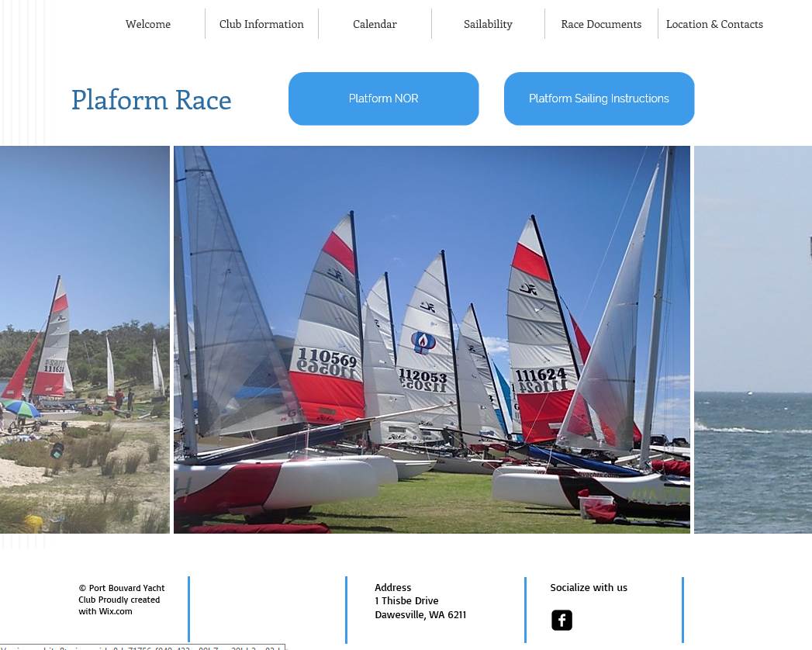
Task: View the beach catamaran photo on left
Action: tap(85, 339)
